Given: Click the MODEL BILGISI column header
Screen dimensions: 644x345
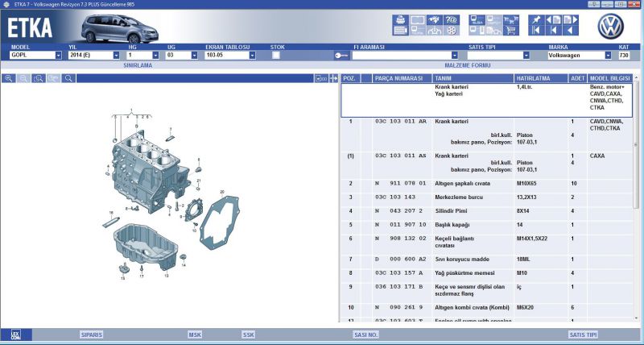Looking at the screenshot, I should pyautogui.click(x=610, y=78).
